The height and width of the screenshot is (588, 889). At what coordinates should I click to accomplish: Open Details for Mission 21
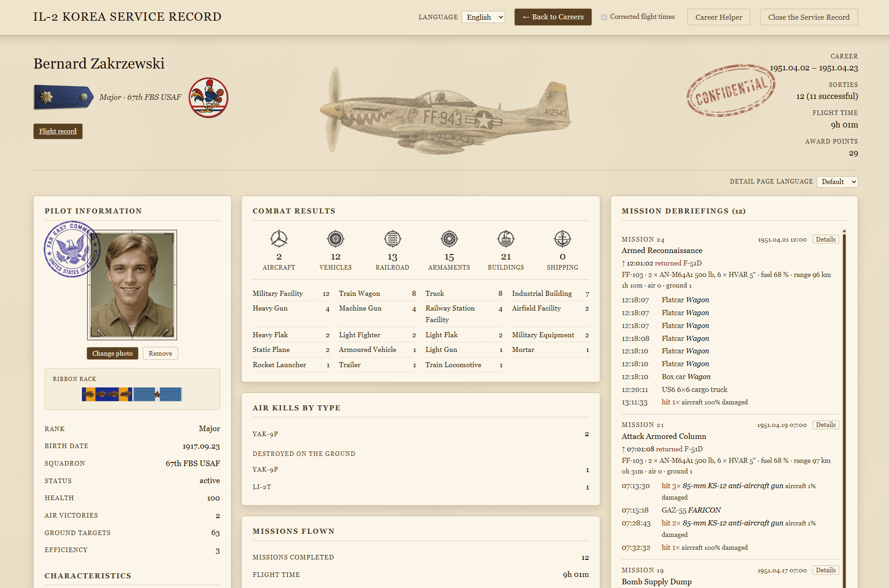click(825, 425)
